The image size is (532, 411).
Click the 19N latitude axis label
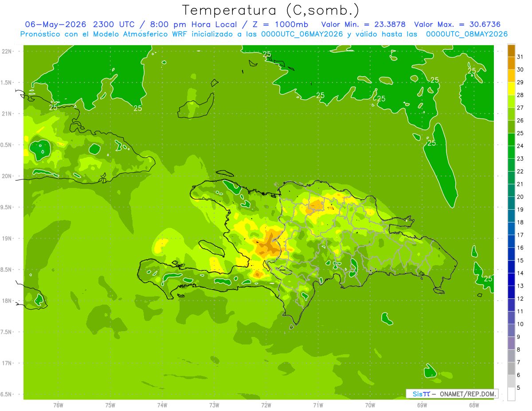7,239
